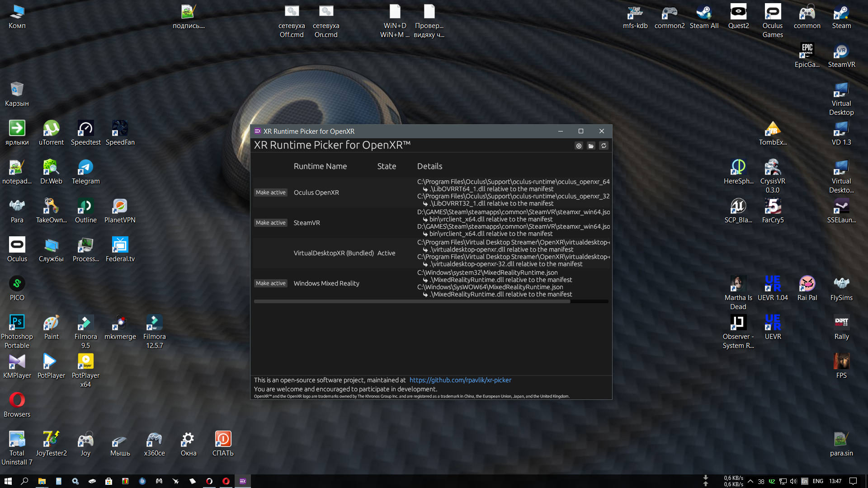This screenshot has width=868, height=488.
Task: Open the notification center icon
Action: [x=853, y=481]
